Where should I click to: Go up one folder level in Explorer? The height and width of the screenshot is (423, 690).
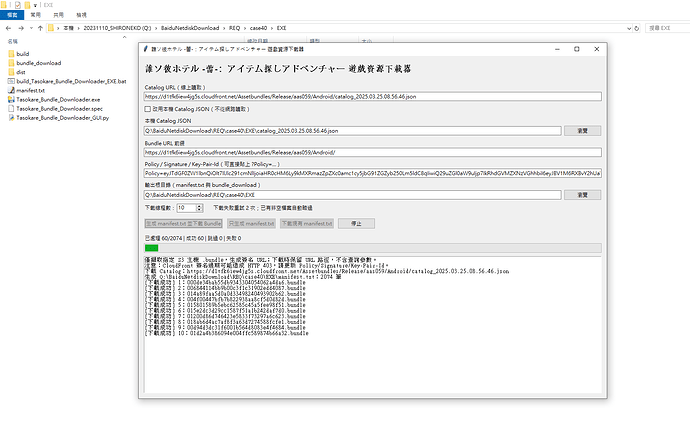pos(40,28)
